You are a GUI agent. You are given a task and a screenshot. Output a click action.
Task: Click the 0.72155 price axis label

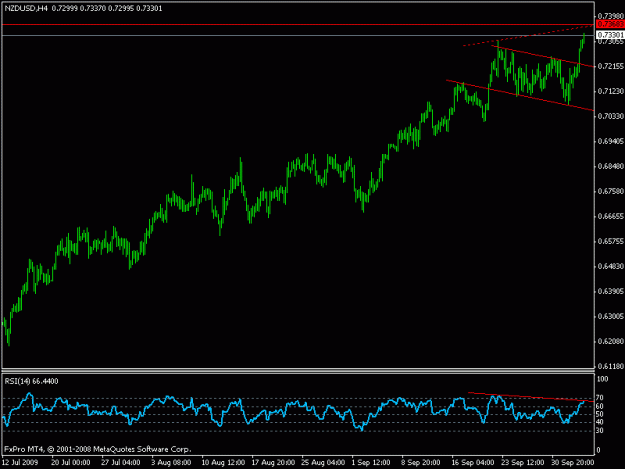tap(611, 66)
